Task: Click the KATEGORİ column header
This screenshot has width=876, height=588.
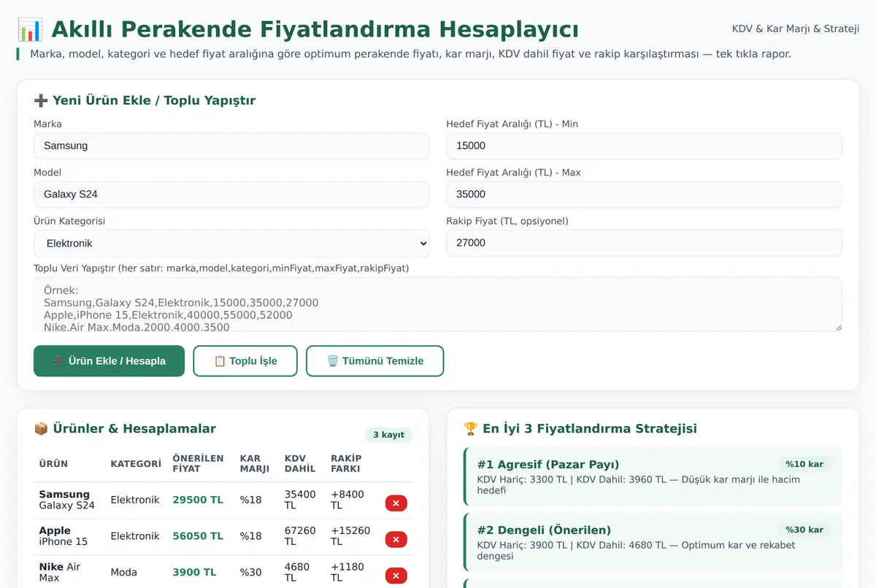Action: pos(136,464)
